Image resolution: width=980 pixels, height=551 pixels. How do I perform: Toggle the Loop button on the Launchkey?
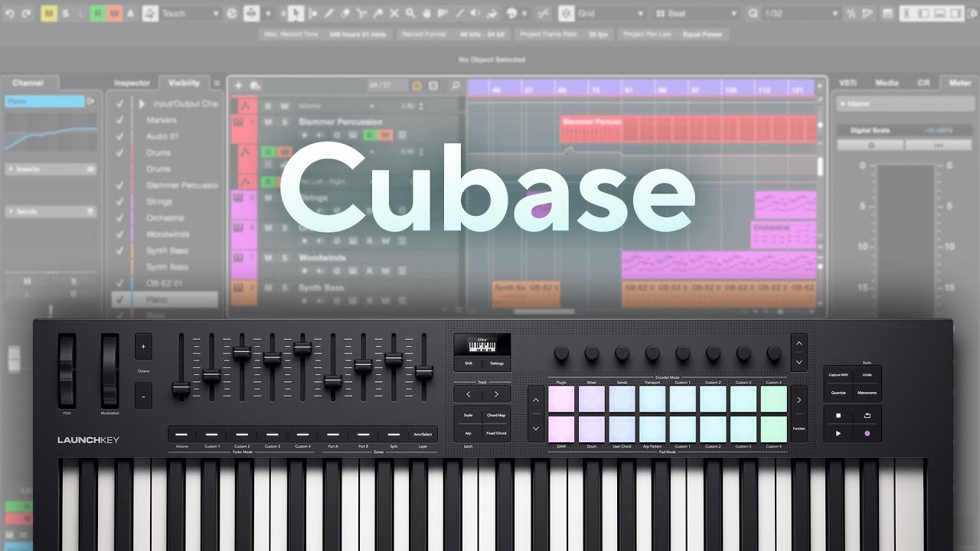click(x=867, y=415)
